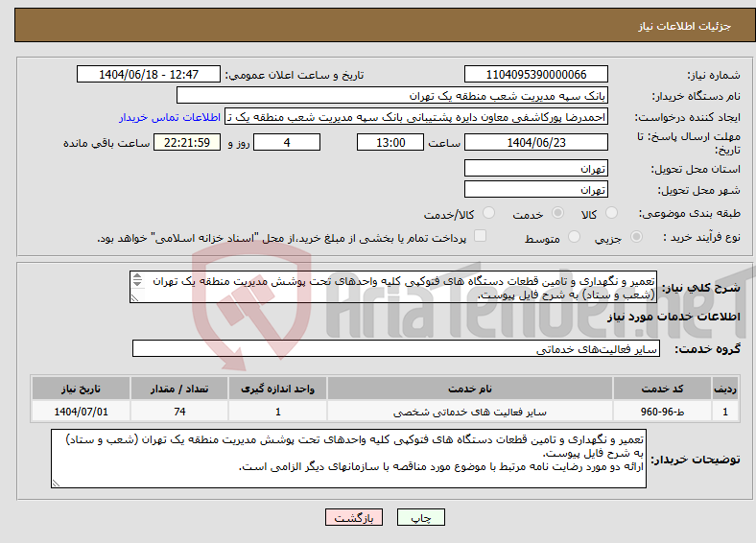Viewport: 756px width, 543px height.
Task: Click the deadline time field 13:00
Action: tap(390, 143)
